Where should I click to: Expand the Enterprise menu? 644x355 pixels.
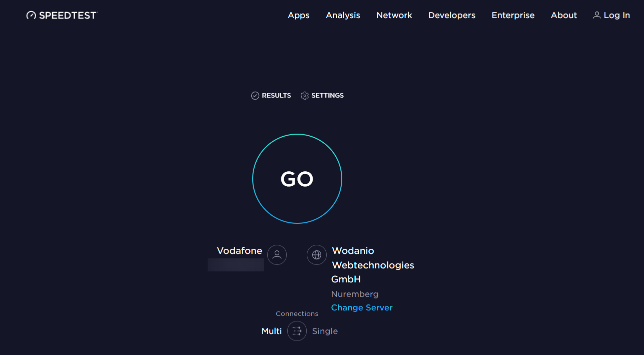(513, 16)
